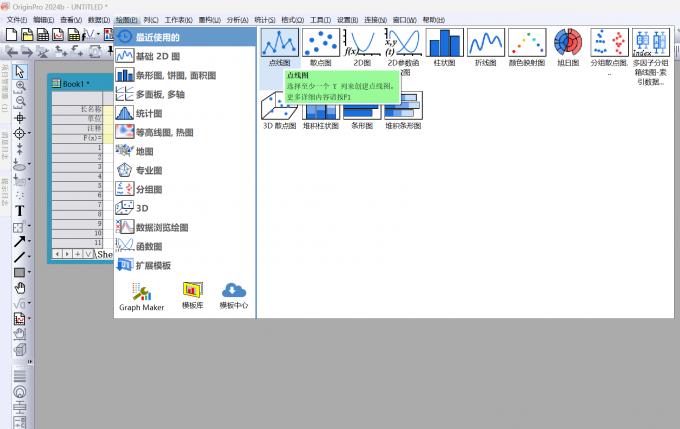Choose the 旭日图 sunburst chart icon
The width and height of the screenshot is (680, 429).
(568, 43)
